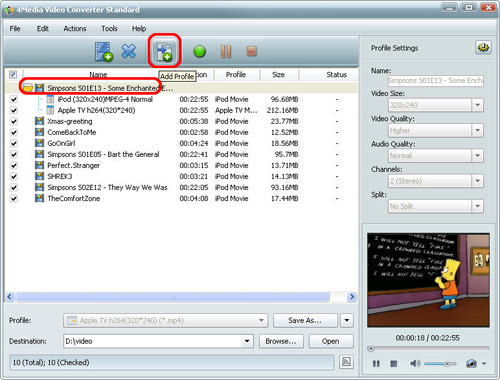Screen dimensions: 500x380
Task: Click the folder icon on the Simpsons S01E13 row
Action: click(28, 88)
